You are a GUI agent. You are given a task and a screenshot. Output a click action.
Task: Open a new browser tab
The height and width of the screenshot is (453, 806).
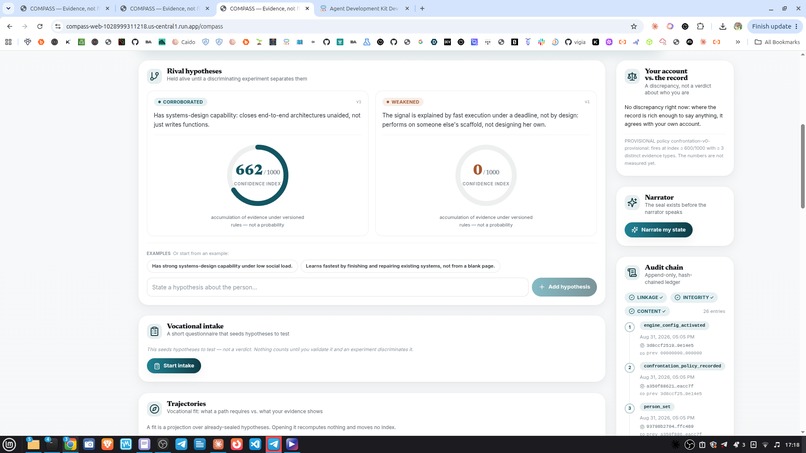422,8
